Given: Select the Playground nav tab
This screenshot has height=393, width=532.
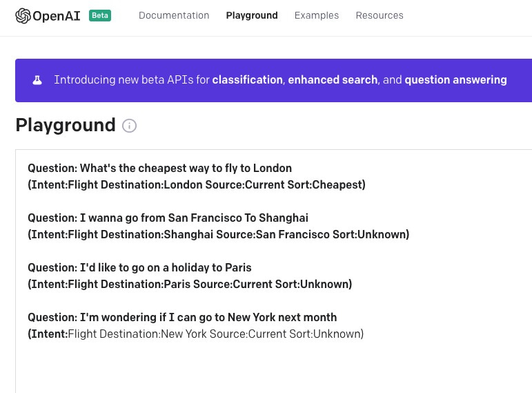Looking at the screenshot, I should click(x=252, y=16).
